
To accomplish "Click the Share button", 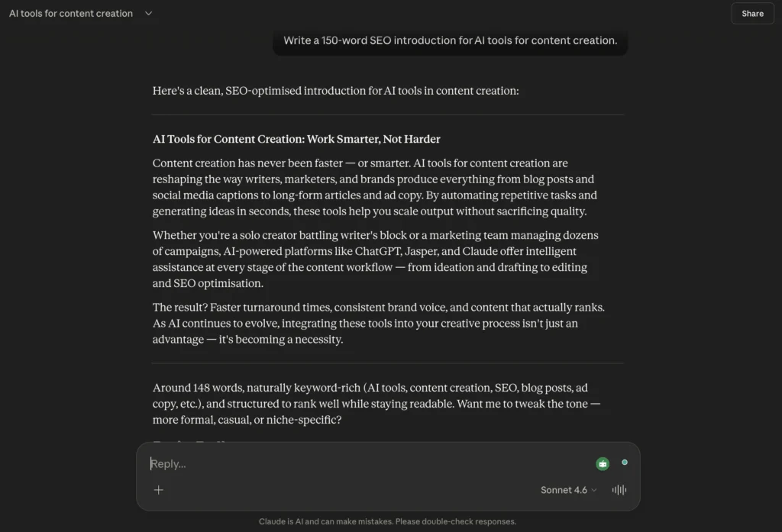I will tap(751, 13).
